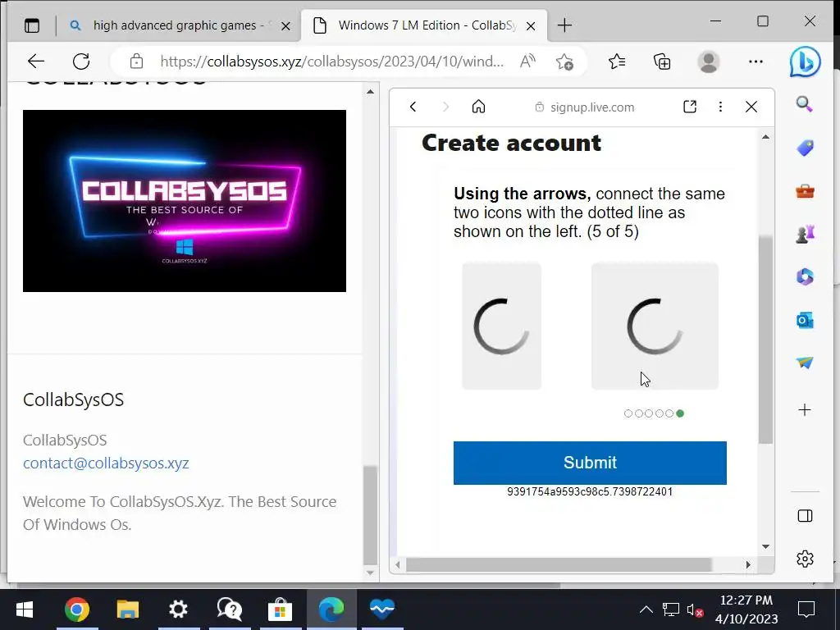Add this page to favorites star icon
Viewport: 840px width, 630px height.
coord(564,62)
